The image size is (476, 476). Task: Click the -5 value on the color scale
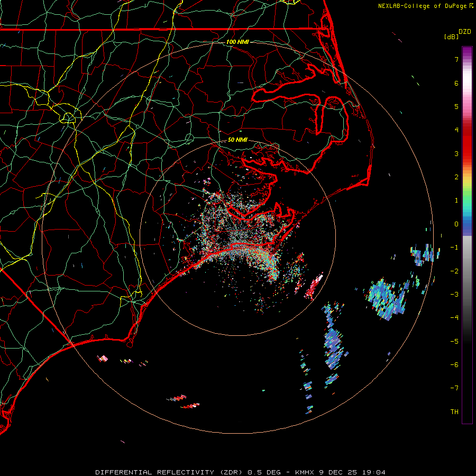point(454,341)
